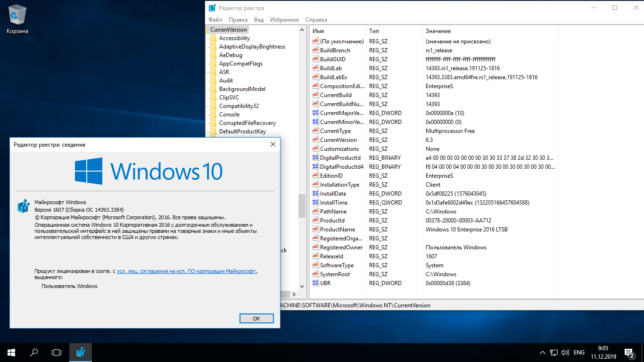Image resolution: width=644 pixels, height=362 pixels.
Task: Select the AppCompatFlags folder icon
Action: click(213, 64)
